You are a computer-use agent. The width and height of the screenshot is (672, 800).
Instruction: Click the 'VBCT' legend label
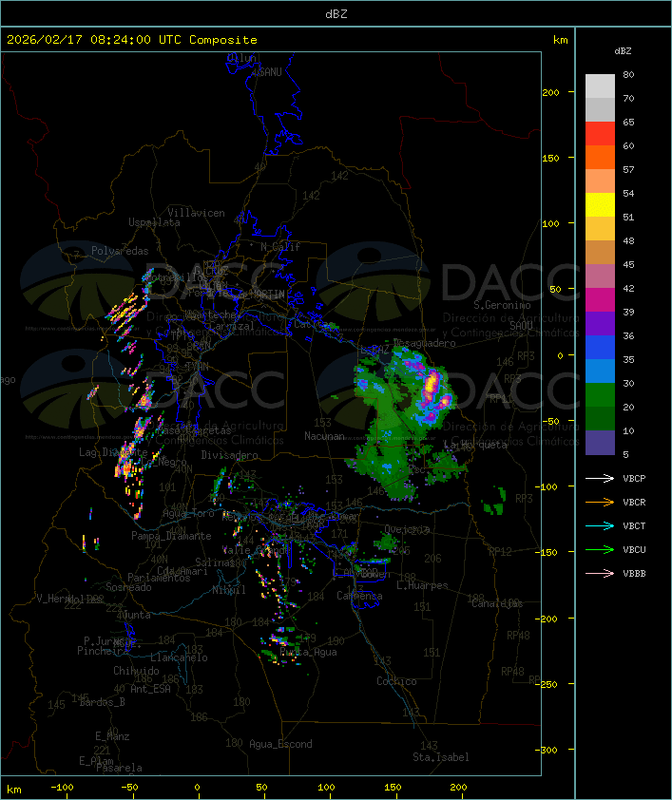click(634, 526)
